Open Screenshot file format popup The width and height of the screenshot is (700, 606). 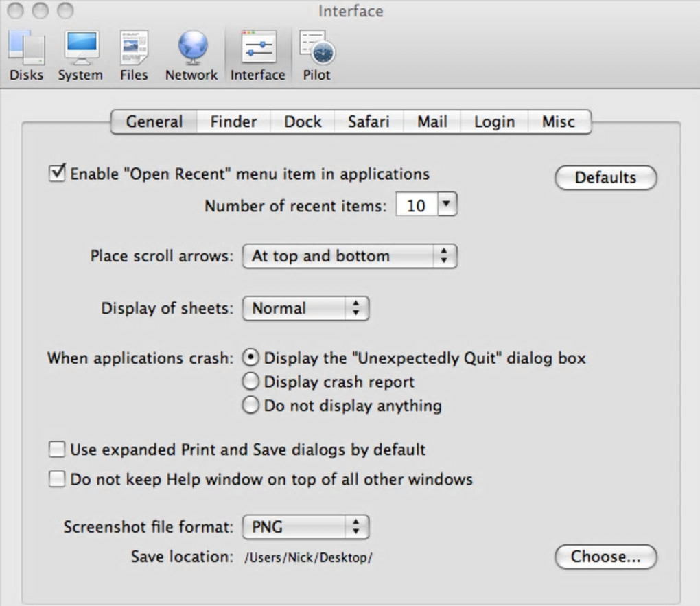point(306,527)
